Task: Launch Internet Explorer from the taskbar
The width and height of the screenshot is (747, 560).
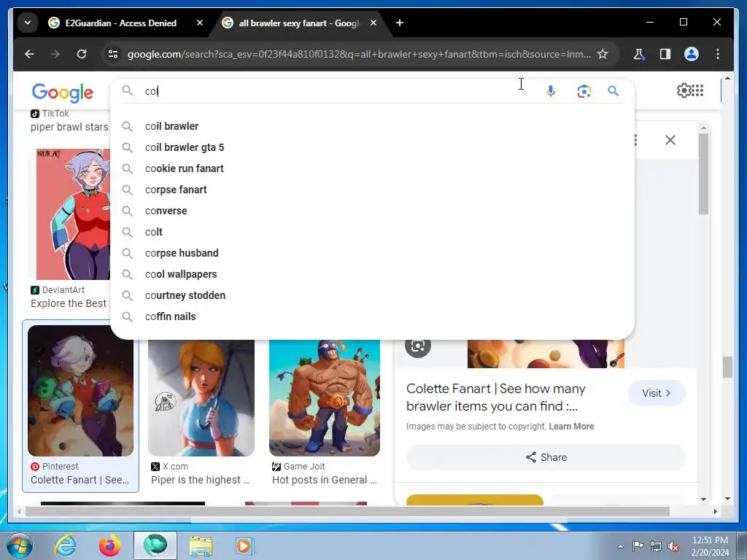Action: click(65, 545)
